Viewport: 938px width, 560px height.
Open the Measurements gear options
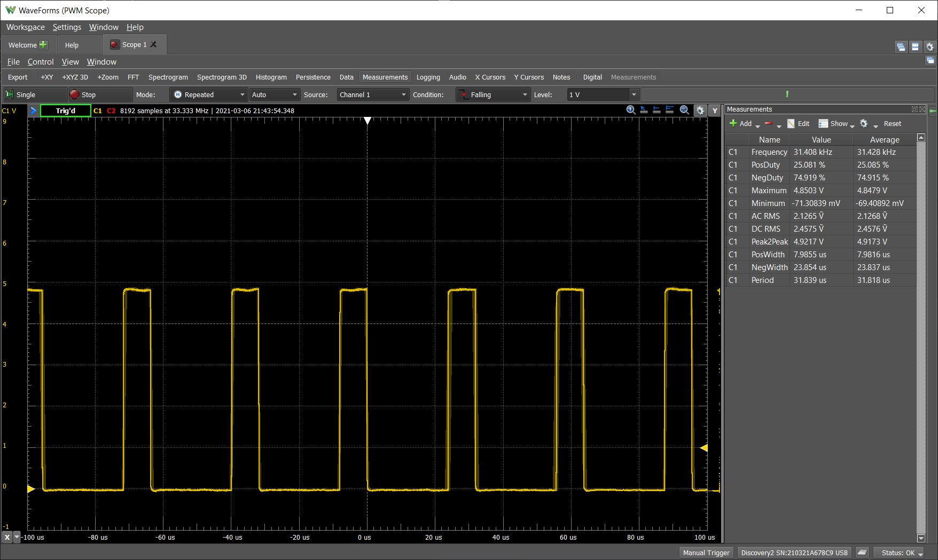[x=864, y=123]
